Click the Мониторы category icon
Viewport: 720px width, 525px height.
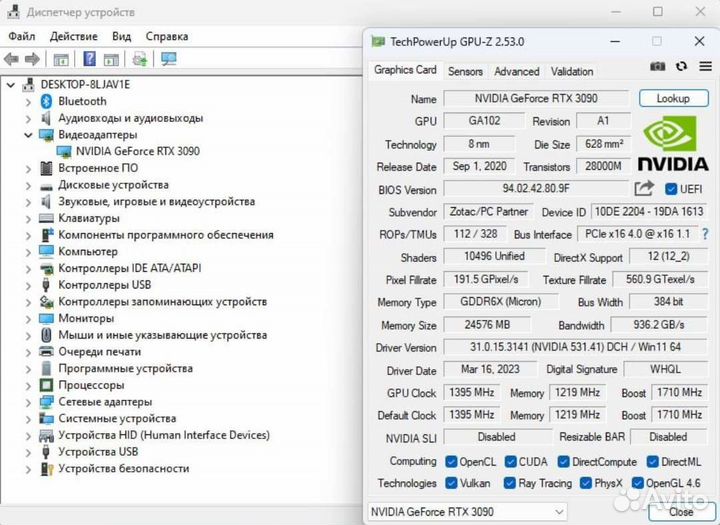point(46,318)
